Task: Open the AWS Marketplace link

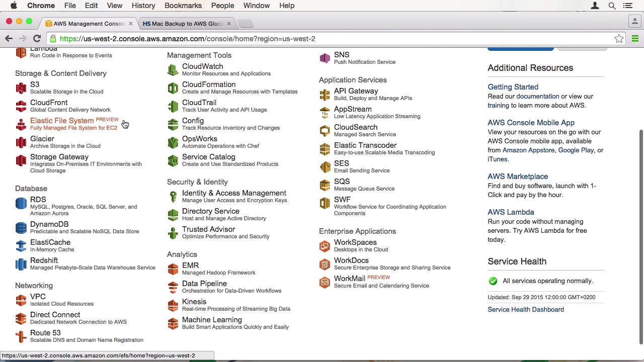Action: tap(518, 176)
